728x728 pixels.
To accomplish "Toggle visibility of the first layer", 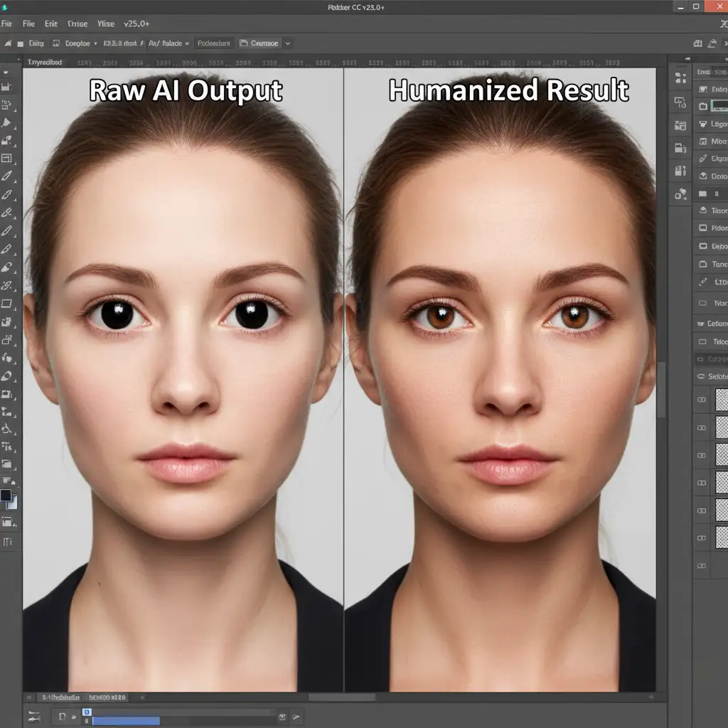I will pos(702,400).
